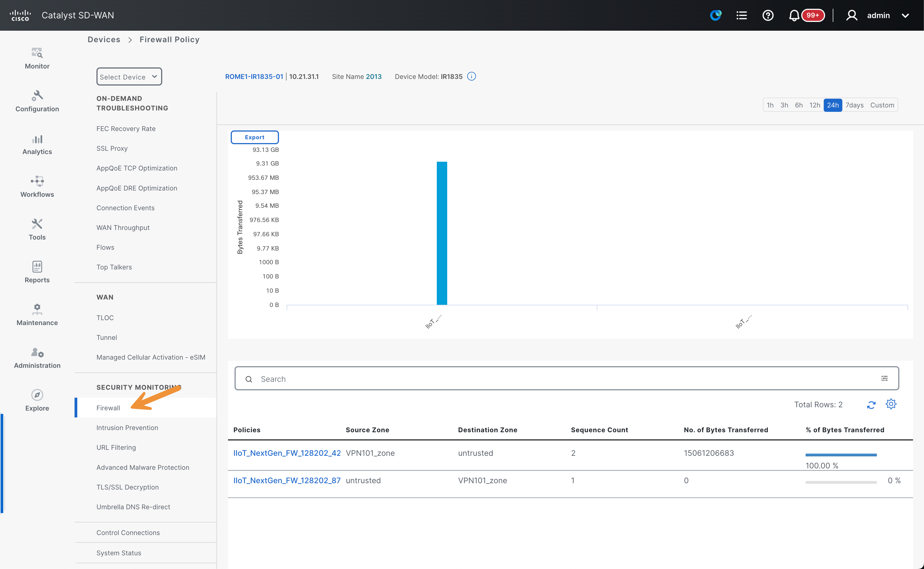Open the search filter options icon

(x=885, y=378)
